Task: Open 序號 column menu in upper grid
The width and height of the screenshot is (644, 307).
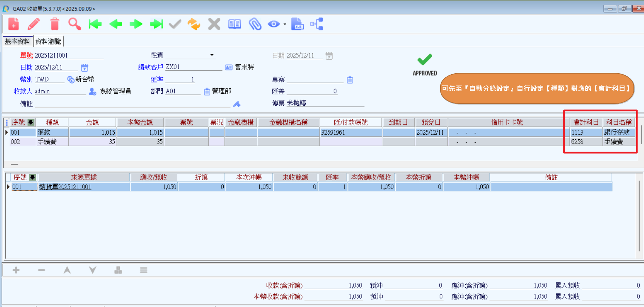Action: [31, 122]
